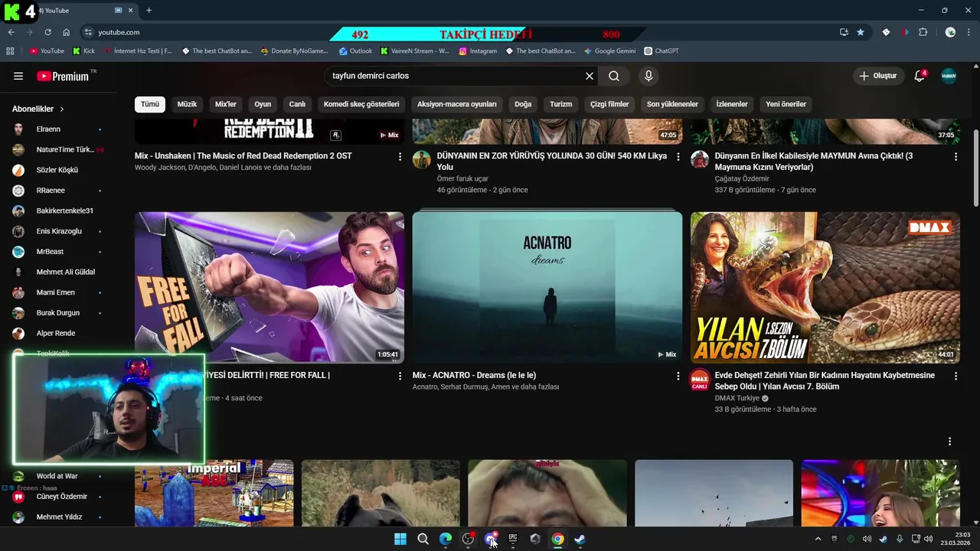Play the FREE FOR FALL thumbnail
Screen dimensions: 980x551
click(269, 287)
